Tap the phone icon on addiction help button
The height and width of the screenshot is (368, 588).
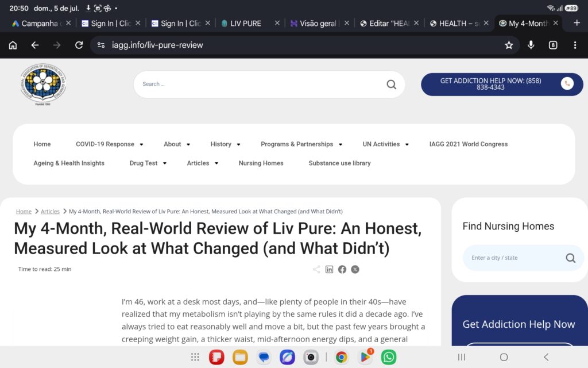[567, 83]
